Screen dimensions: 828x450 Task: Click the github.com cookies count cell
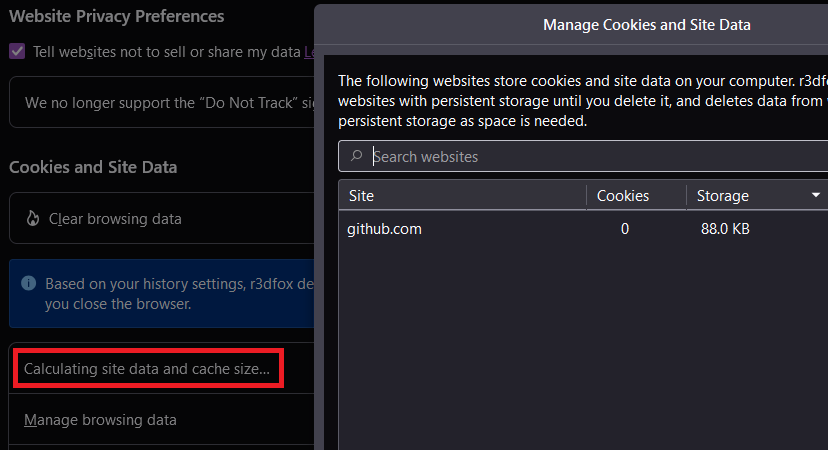tap(625, 229)
